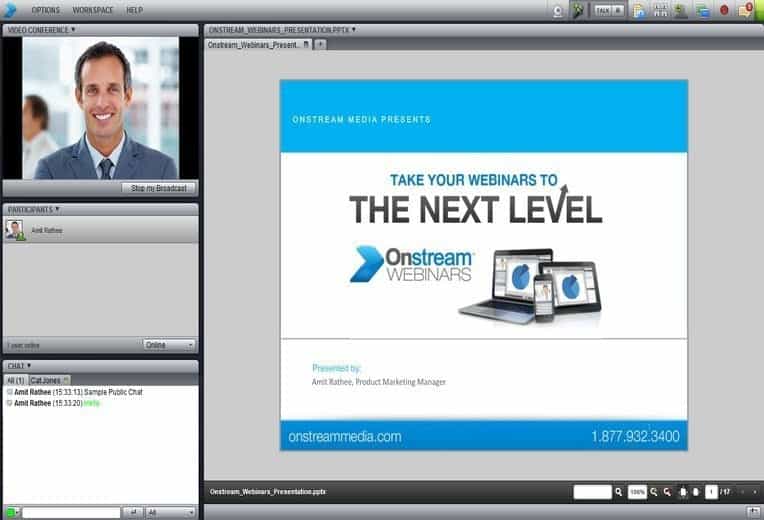Open the Online status dropdown
This screenshot has width=764, height=520.
pyautogui.click(x=169, y=345)
